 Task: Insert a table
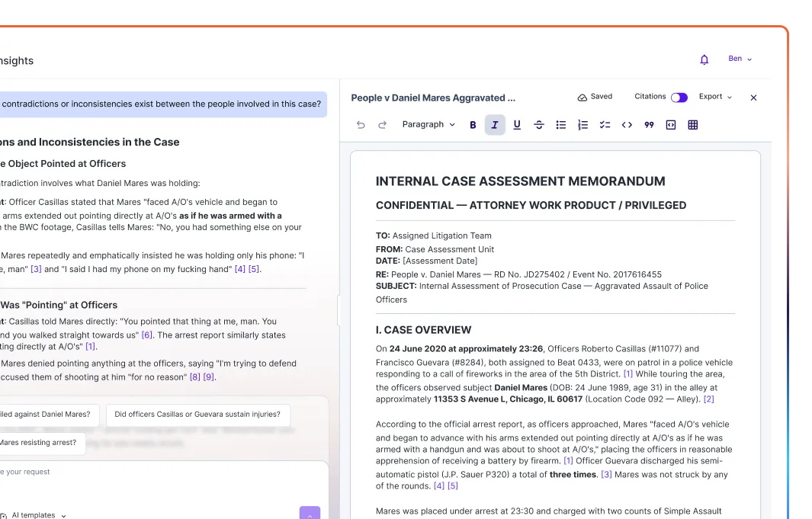[693, 125]
